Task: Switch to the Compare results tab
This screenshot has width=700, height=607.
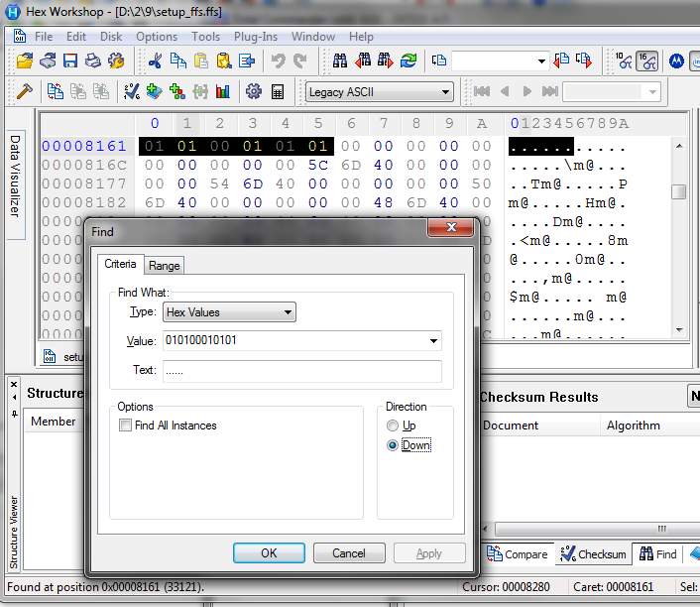Action: pyautogui.click(x=518, y=553)
